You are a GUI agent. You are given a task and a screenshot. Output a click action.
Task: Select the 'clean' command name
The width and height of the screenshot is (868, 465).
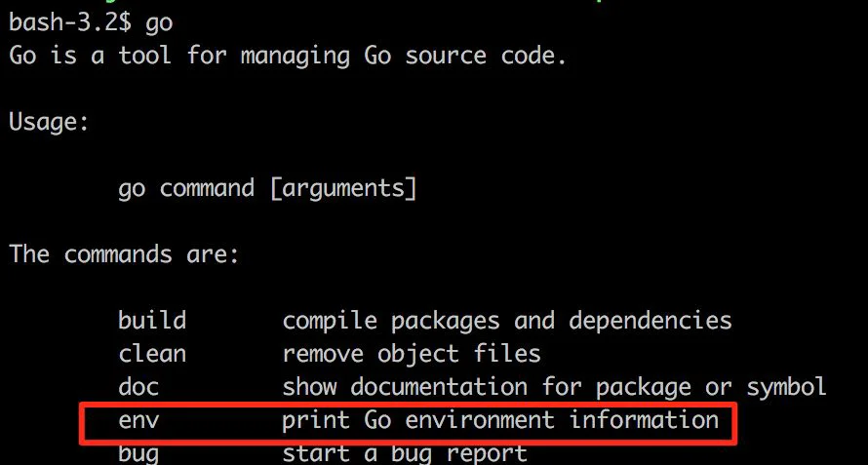click(152, 354)
